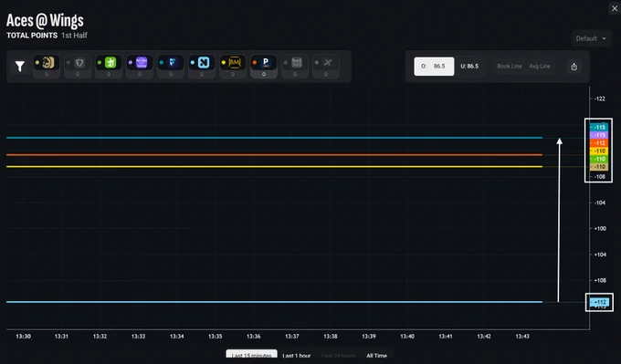Click the yellow -110 price label

599,151
